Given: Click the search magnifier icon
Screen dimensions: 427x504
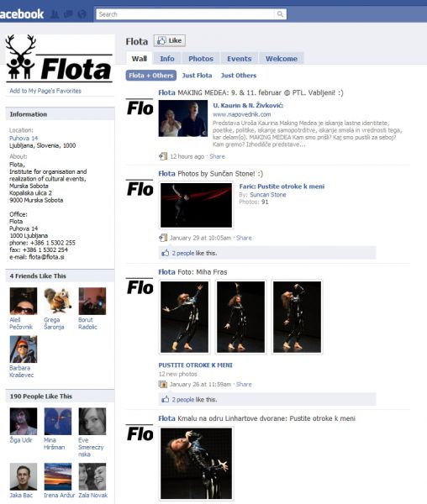Looking at the screenshot, I should pos(280,13).
